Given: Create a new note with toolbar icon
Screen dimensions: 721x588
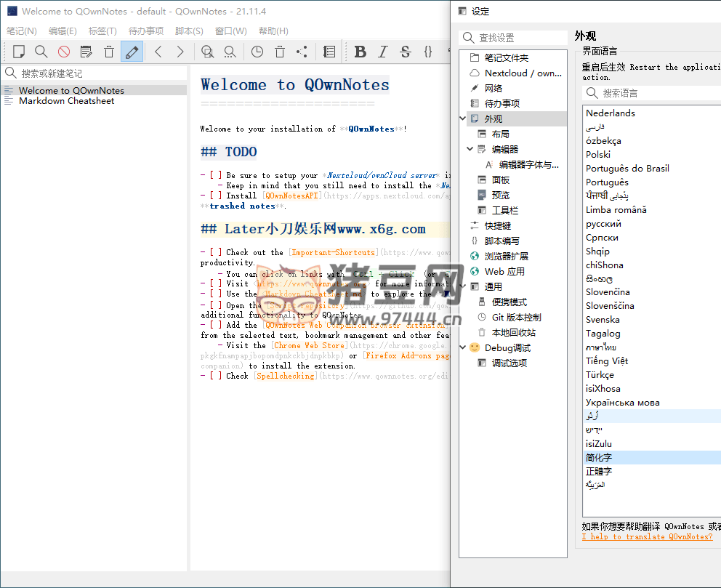Looking at the screenshot, I should click(x=19, y=52).
